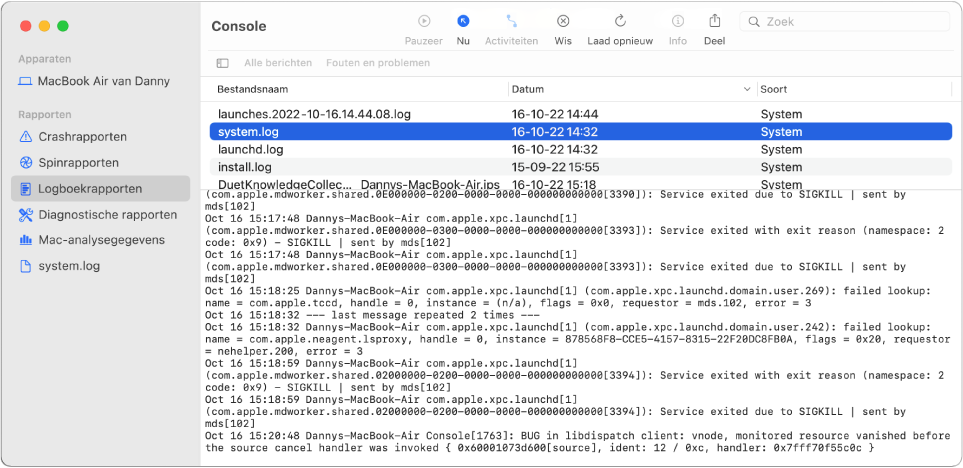Show Fouten en problemen filter
This screenshot has width=963, height=468.
click(378, 63)
